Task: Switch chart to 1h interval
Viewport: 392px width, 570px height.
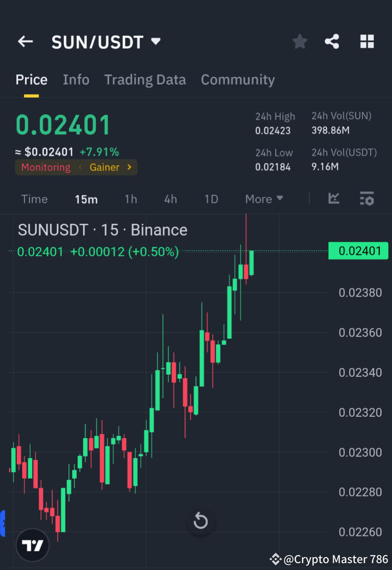Action: [131, 199]
